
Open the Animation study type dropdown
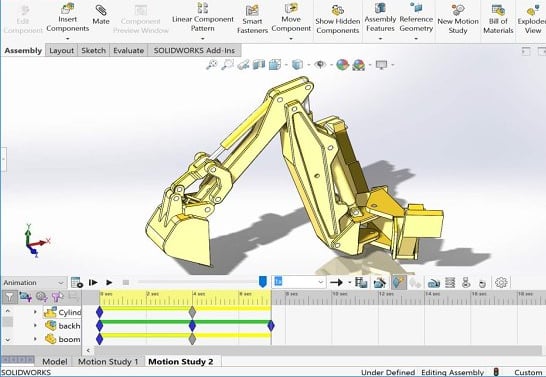(33, 282)
